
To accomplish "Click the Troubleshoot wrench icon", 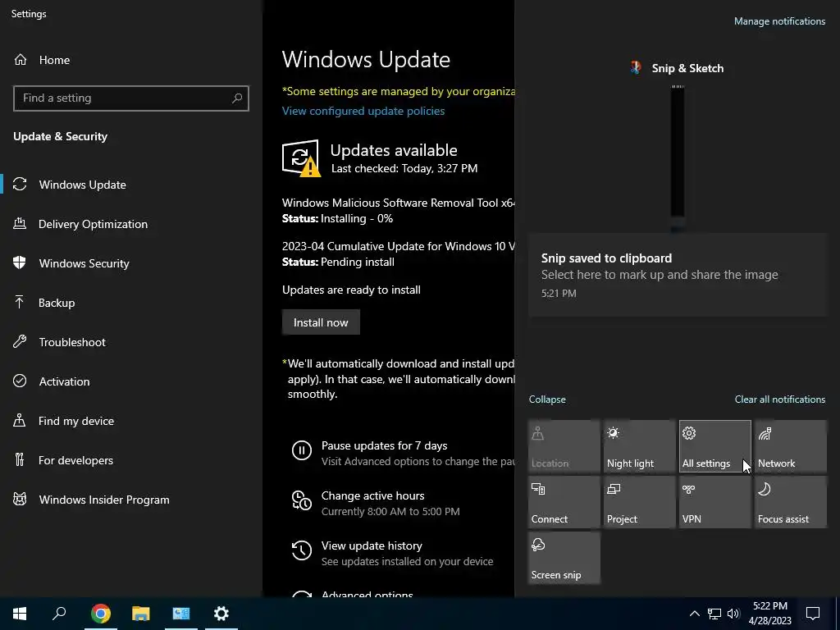I will [x=20, y=341].
